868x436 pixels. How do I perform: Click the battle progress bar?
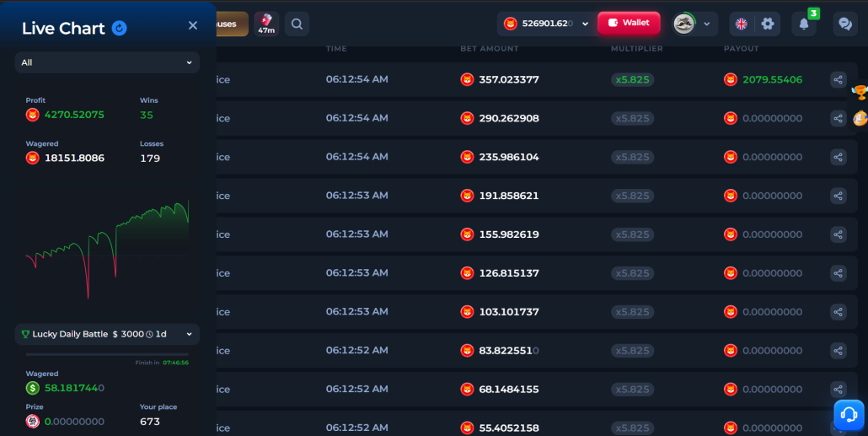point(107,354)
